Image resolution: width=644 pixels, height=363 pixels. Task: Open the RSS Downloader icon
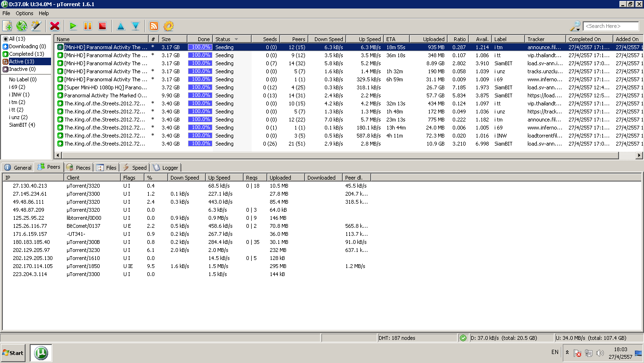coord(154,26)
